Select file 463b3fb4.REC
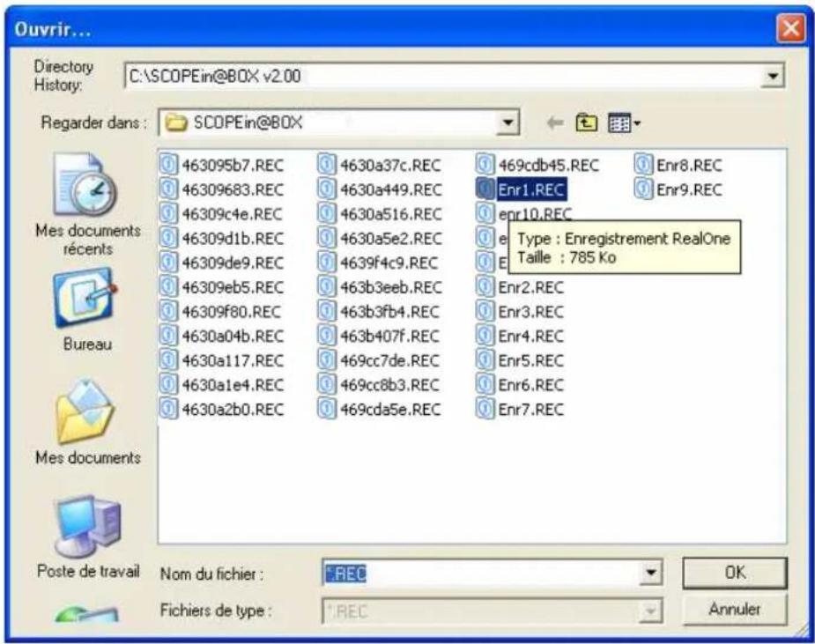The image size is (815, 644). (x=380, y=311)
